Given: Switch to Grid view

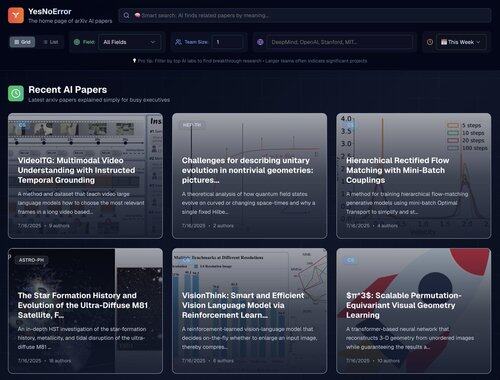Looking at the screenshot, I should 22,42.
